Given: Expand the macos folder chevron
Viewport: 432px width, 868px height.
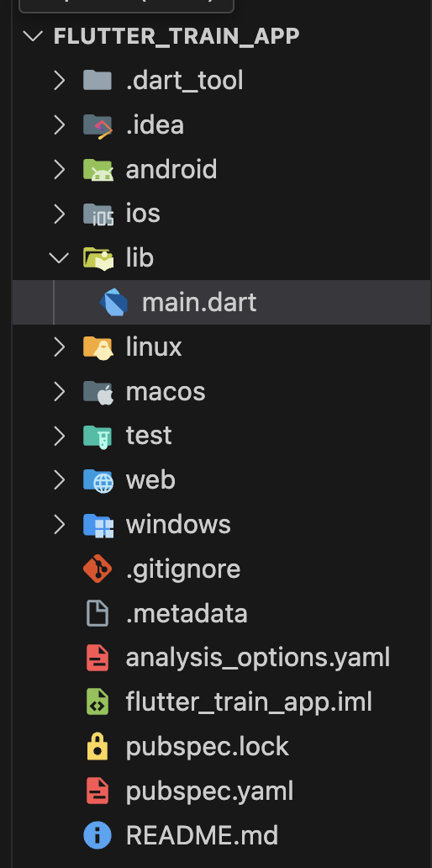Looking at the screenshot, I should (x=59, y=391).
